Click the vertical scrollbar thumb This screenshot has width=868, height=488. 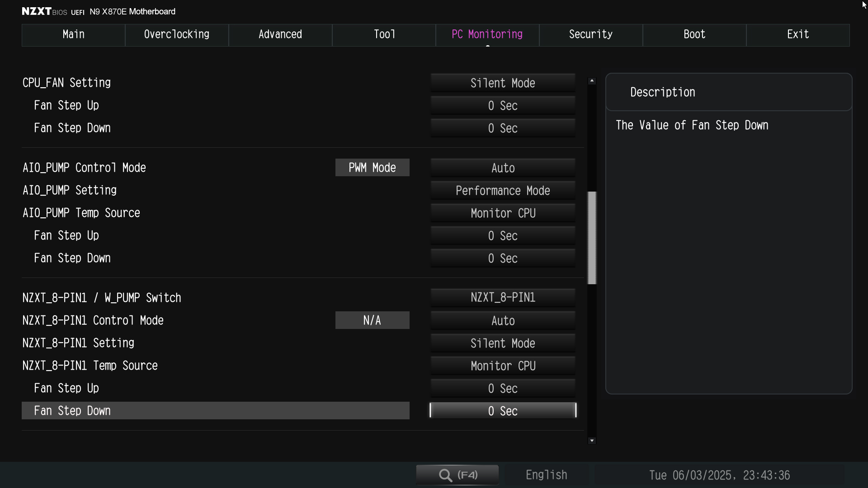(592, 238)
